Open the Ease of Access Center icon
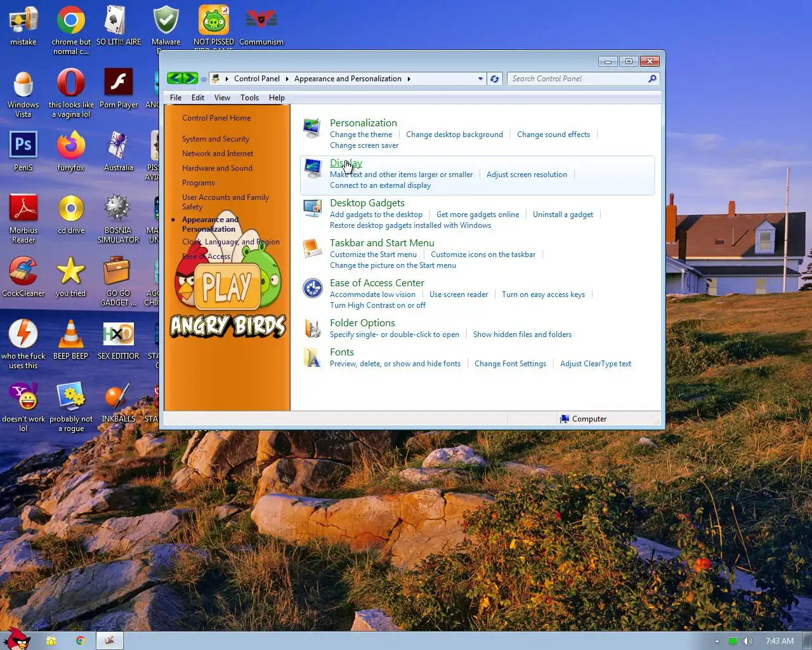 [311, 288]
